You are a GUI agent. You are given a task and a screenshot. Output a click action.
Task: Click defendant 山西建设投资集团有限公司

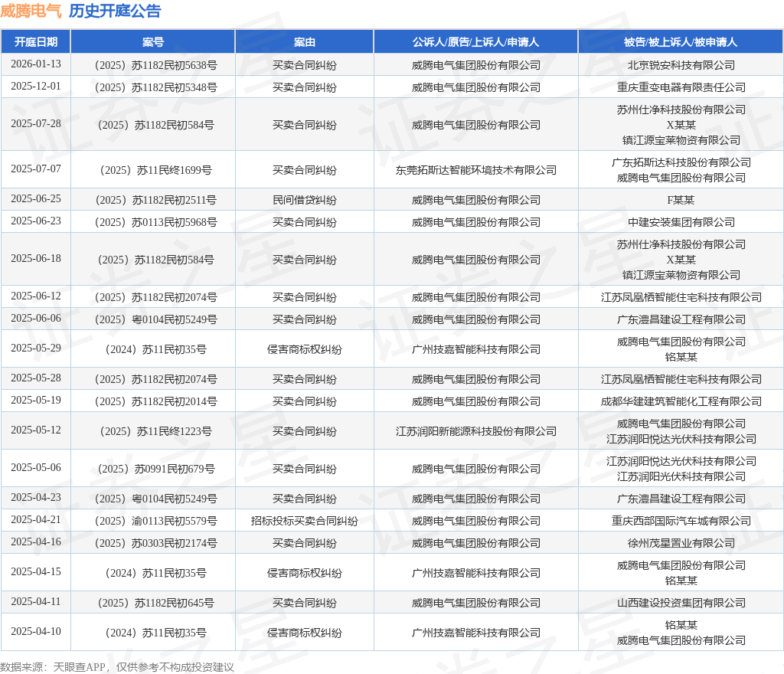click(681, 603)
